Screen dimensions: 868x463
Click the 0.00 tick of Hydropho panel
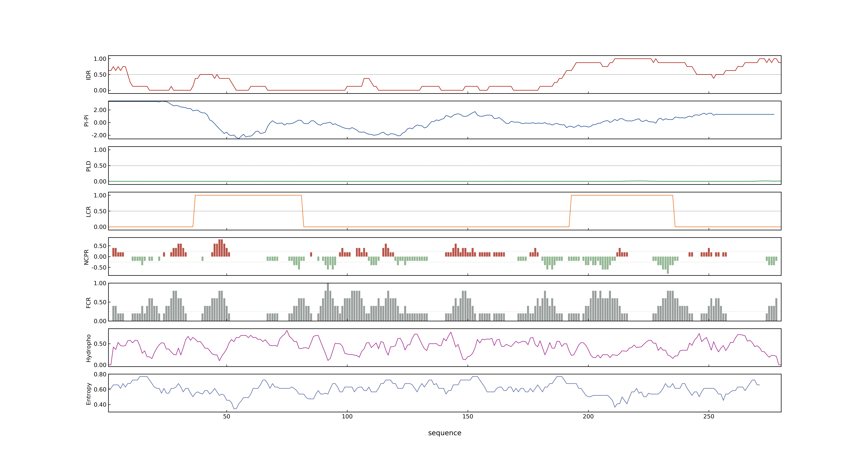coord(100,365)
